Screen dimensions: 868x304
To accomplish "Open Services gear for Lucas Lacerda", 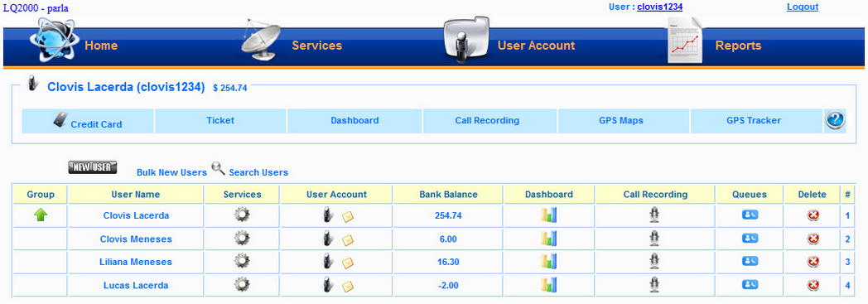I will [242, 285].
